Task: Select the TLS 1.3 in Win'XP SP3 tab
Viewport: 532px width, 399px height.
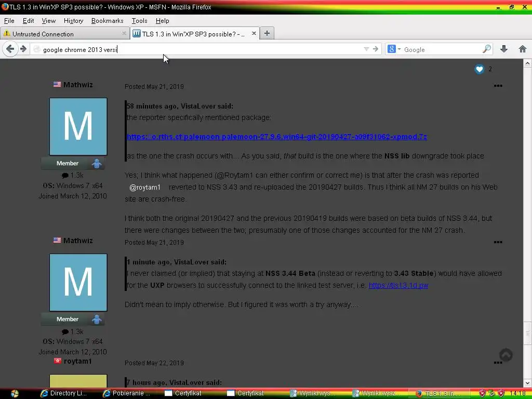Action: [195, 34]
